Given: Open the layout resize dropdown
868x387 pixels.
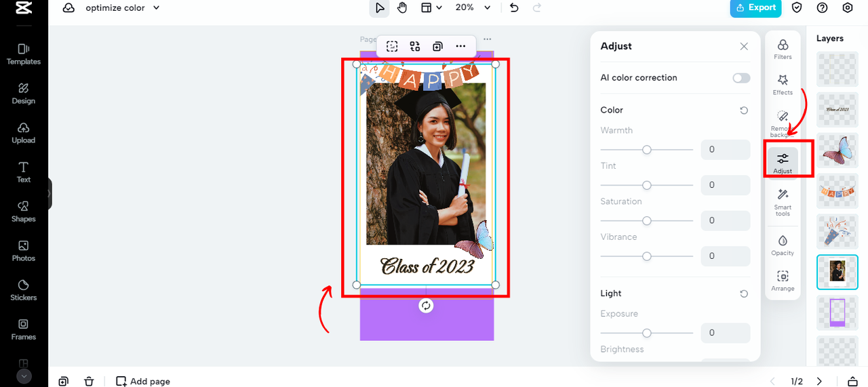Looking at the screenshot, I should (431, 8).
